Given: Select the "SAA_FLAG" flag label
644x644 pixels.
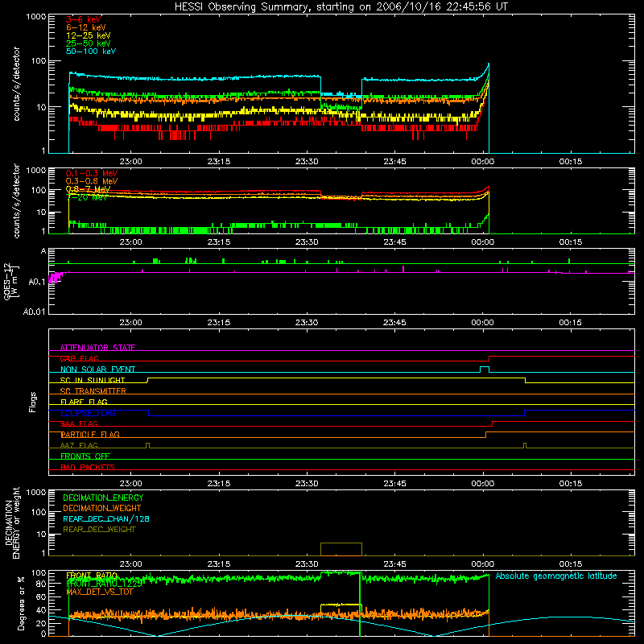Looking at the screenshot, I should pyautogui.click(x=79, y=423).
